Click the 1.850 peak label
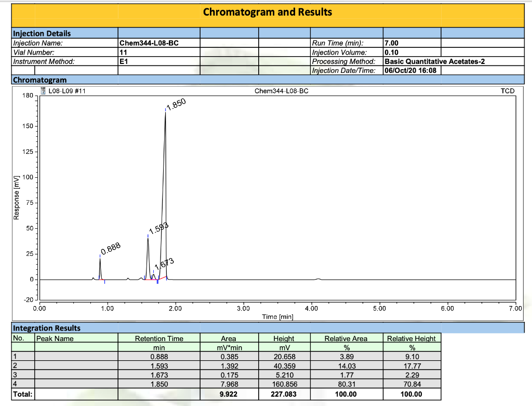This screenshot has width=532, height=406. click(x=176, y=104)
